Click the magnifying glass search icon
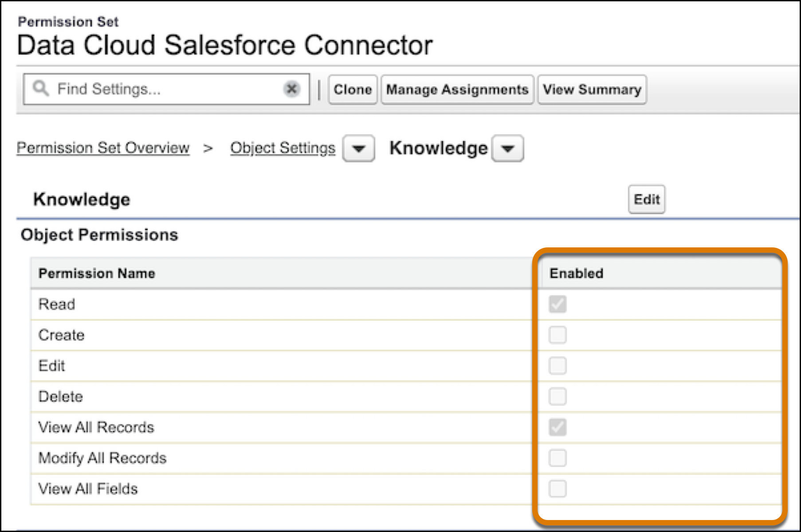 41,88
